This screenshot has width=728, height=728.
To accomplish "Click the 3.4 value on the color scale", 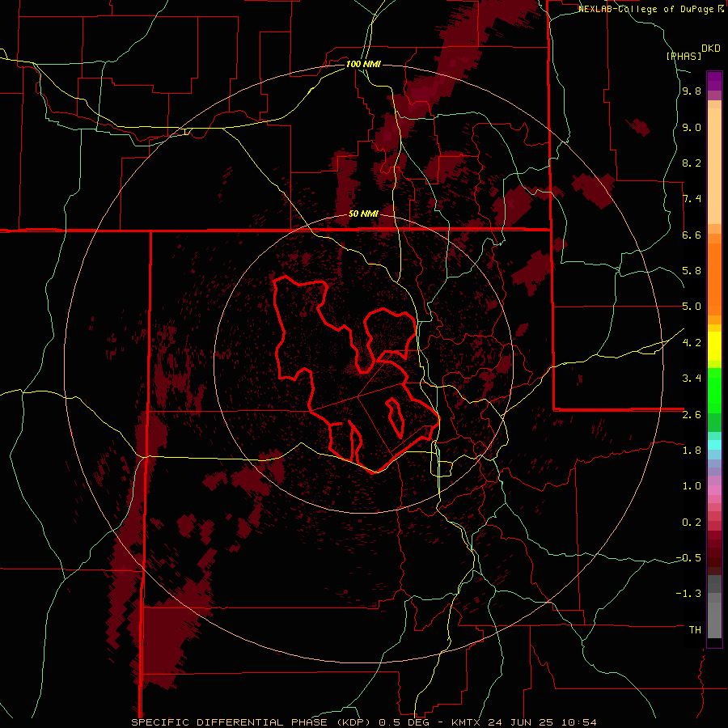I will pos(692,379).
